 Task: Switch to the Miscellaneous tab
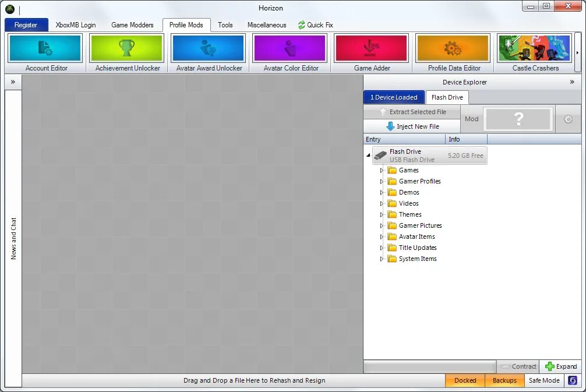(266, 25)
